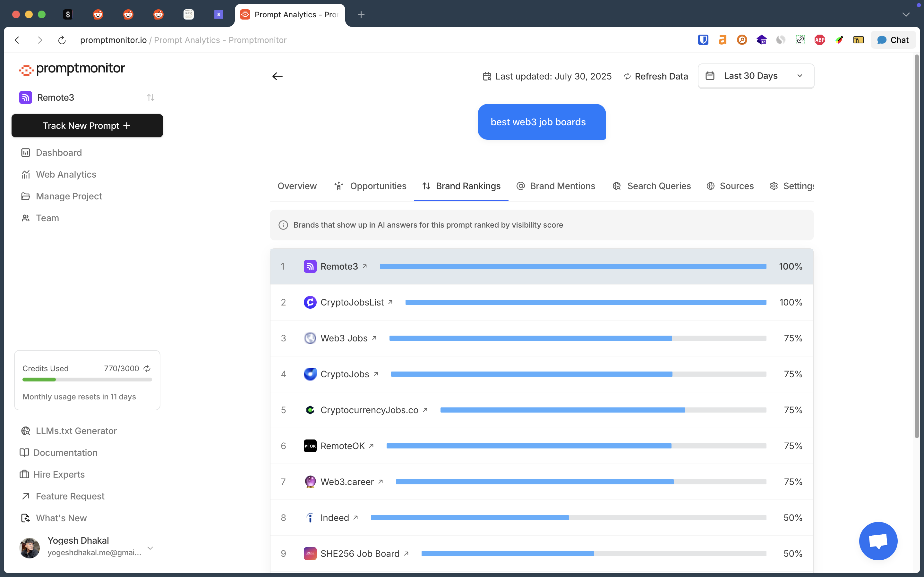
Task: Expand Yogesh Dhakal account menu
Action: [x=150, y=548]
